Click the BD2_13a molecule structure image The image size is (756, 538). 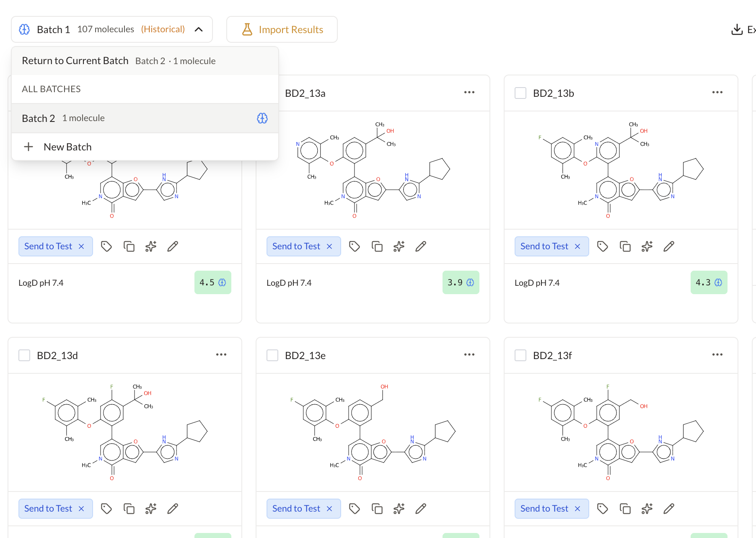373,170
